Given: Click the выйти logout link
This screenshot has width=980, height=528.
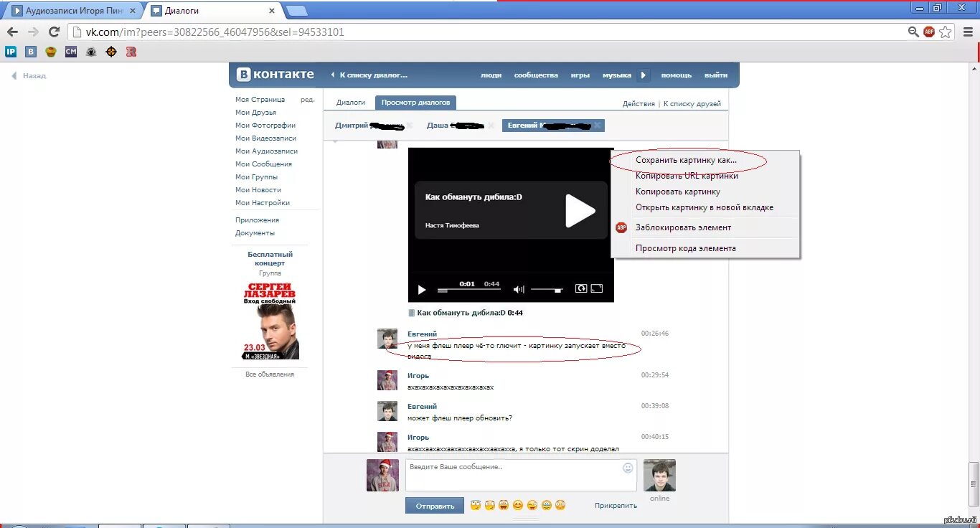Looking at the screenshot, I should 716,75.
